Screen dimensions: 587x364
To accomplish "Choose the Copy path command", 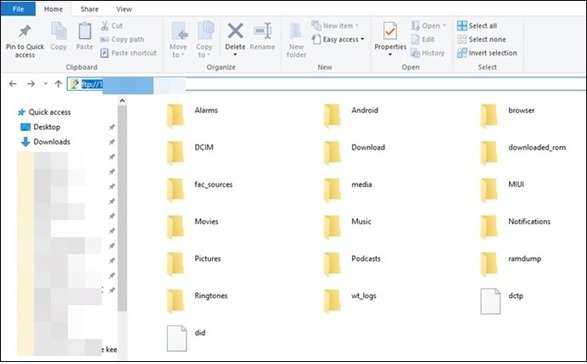I will (122, 39).
